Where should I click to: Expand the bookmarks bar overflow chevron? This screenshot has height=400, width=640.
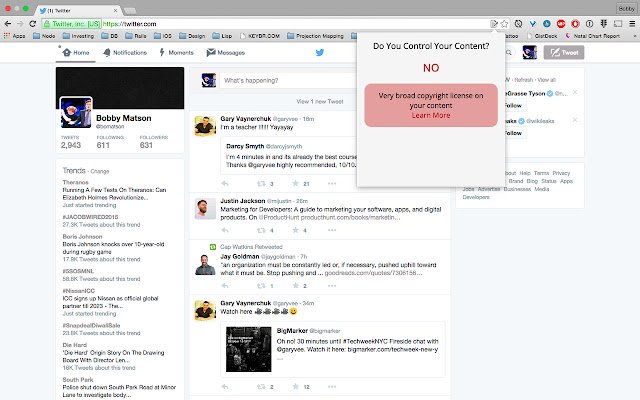pos(635,36)
